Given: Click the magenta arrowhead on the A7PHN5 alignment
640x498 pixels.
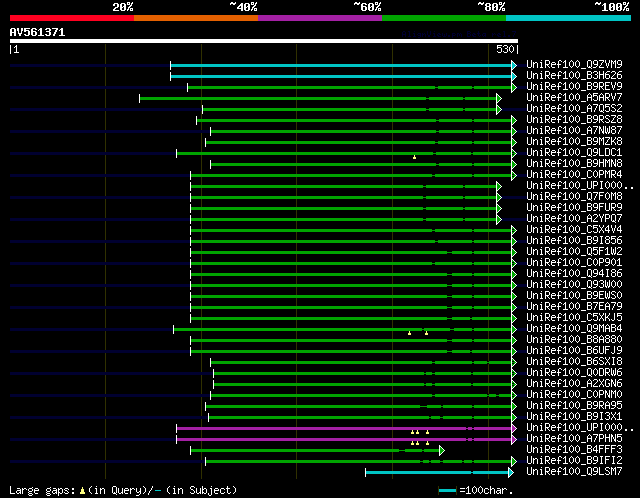Looking at the screenshot, I should pyautogui.click(x=514, y=439).
